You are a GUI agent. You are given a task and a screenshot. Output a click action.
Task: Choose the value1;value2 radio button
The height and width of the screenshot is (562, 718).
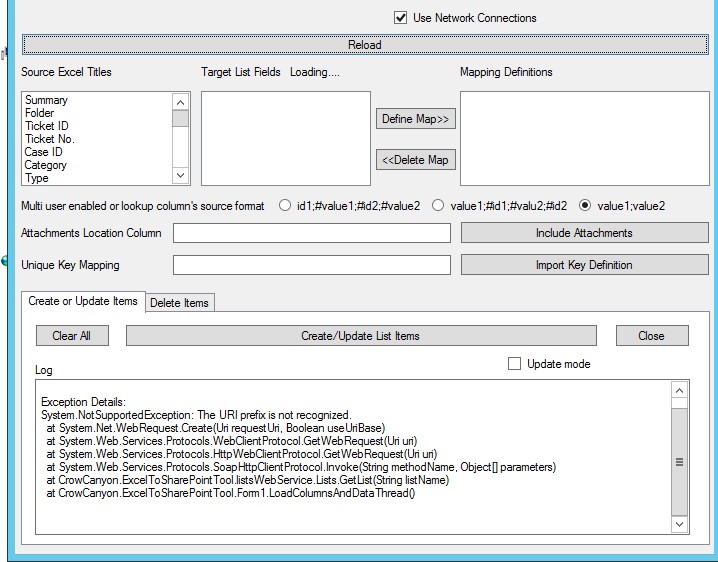coord(586,205)
